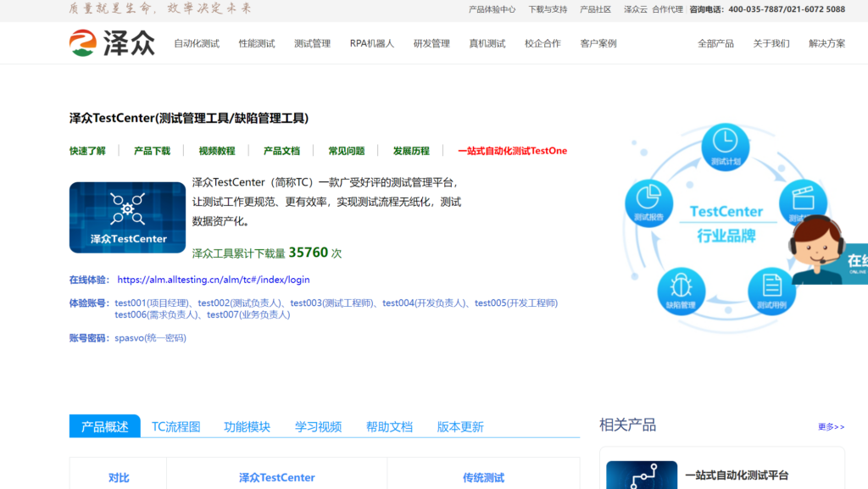Screen dimensions: 868x489
Task: Open the 校企合作 navigation menu
Action: point(542,43)
